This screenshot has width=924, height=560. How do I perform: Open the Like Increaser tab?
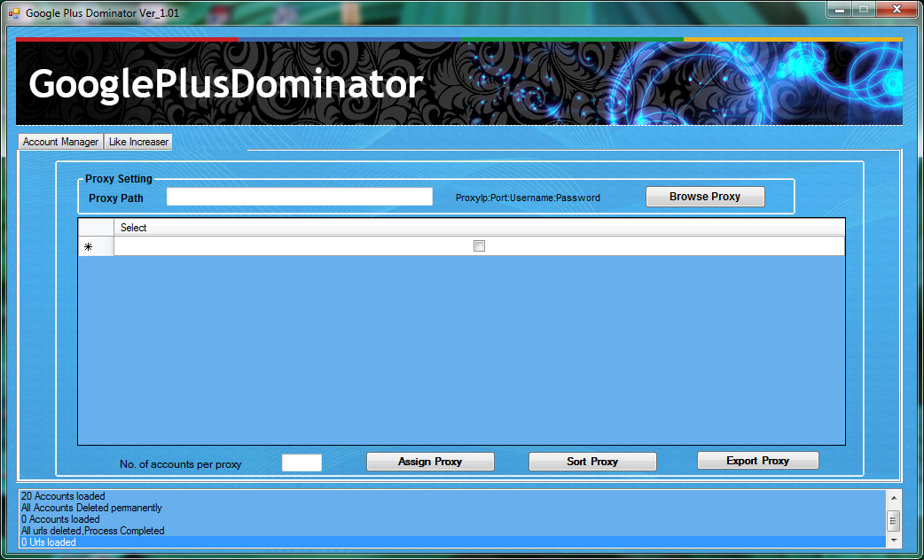[x=138, y=142]
